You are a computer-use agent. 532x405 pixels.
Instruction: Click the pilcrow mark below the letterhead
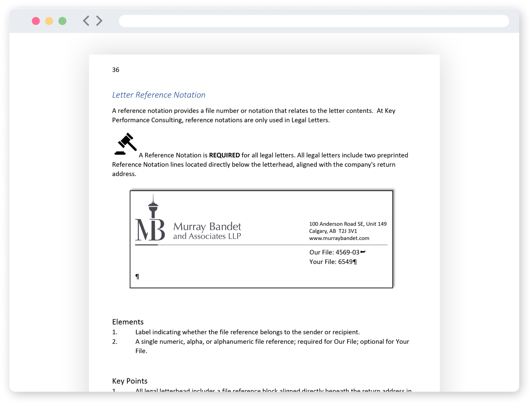click(137, 277)
